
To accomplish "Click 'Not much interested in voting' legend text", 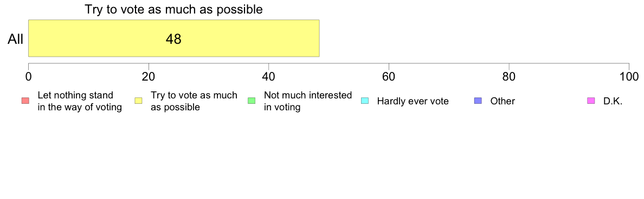I will pos(307,101).
